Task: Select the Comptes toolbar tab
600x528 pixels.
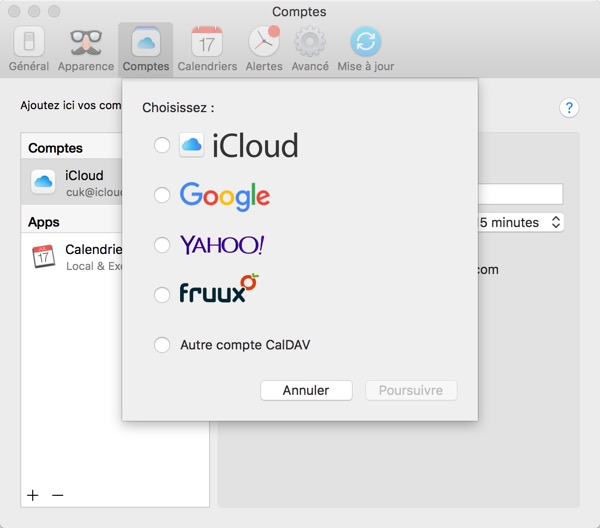Action: [x=146, y=49]
